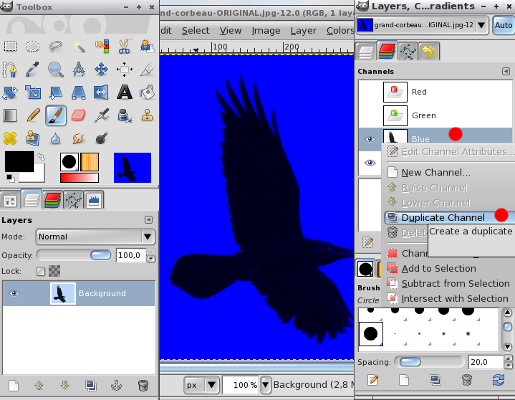Toggle visibility of the Blue channel

click(370, 139)
